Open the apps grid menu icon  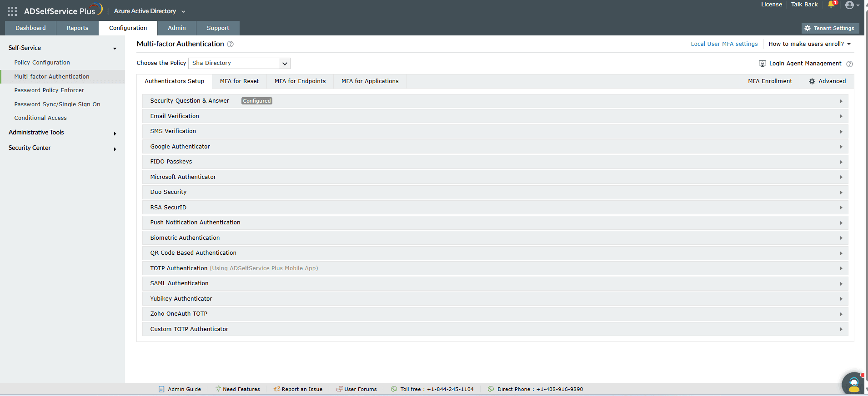click(x=12, y=11)
